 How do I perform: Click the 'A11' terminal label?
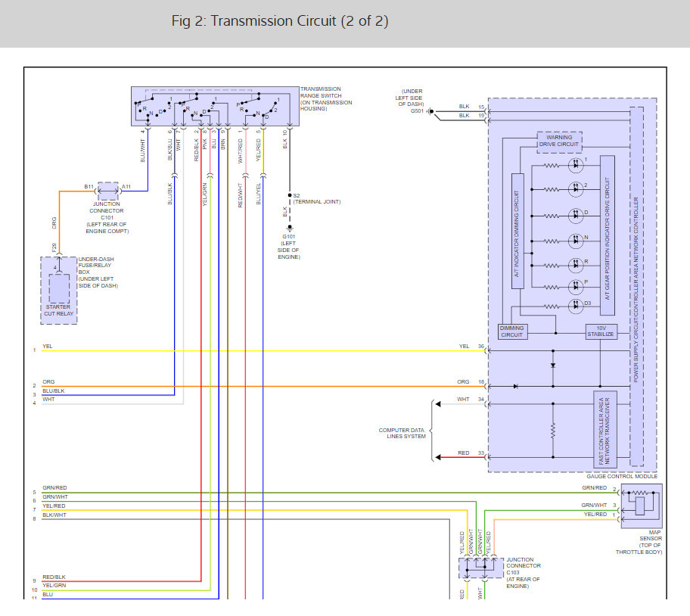coord(126,187)
